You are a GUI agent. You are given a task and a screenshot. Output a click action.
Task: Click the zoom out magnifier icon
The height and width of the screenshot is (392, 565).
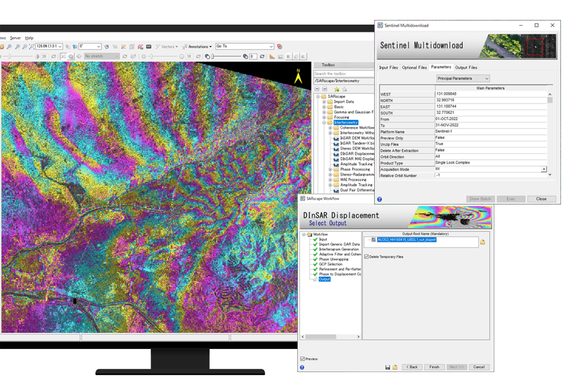tap(25, 46)
